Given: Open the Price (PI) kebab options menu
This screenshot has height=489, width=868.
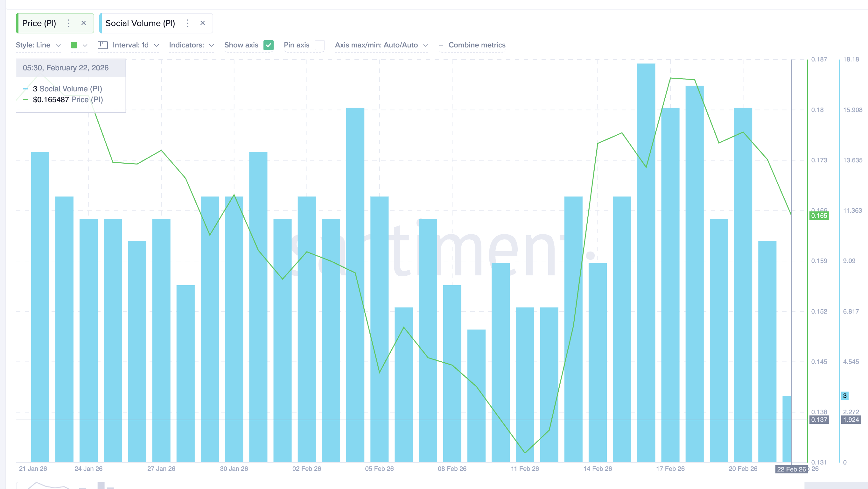Looking at the screenshot, I should (69, 23).
